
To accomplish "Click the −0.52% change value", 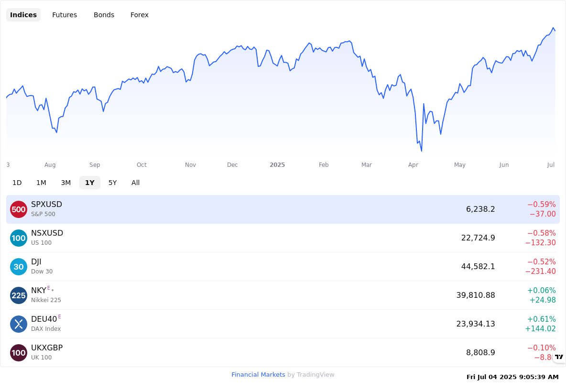I will coord(542,261).
